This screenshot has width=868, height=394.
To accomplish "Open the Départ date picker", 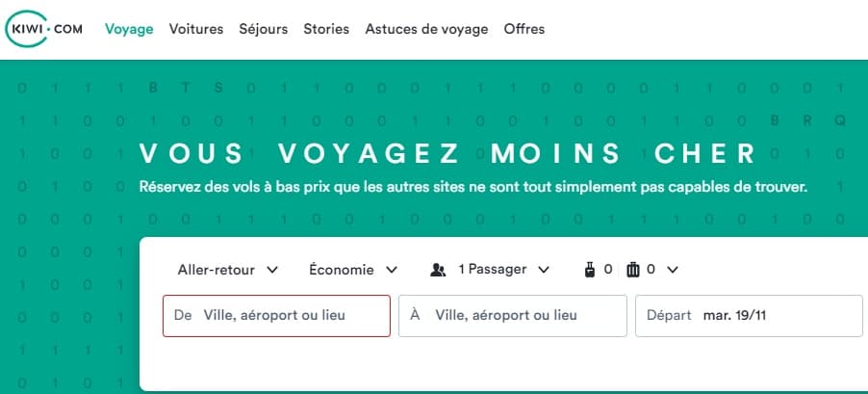I will pyautogui.click(x=749, y=315).
